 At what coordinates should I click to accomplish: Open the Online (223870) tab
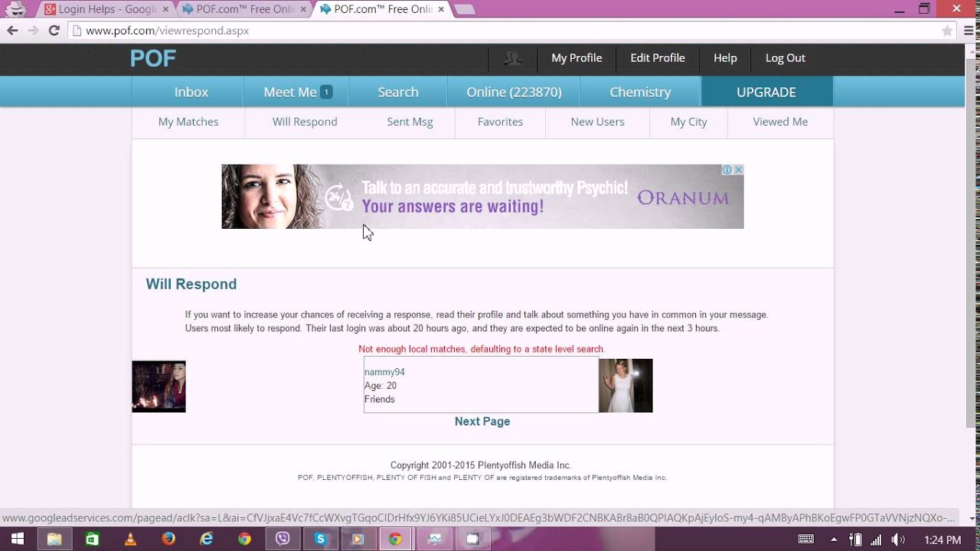point(514,92)
